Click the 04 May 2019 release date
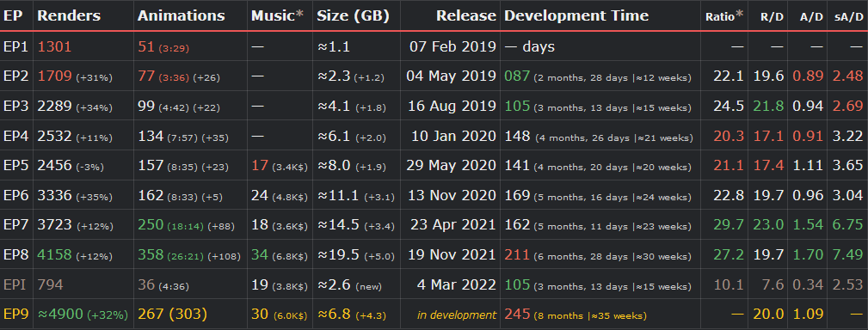868x330 pixels. pyautogui.click(x=451, y=76)
